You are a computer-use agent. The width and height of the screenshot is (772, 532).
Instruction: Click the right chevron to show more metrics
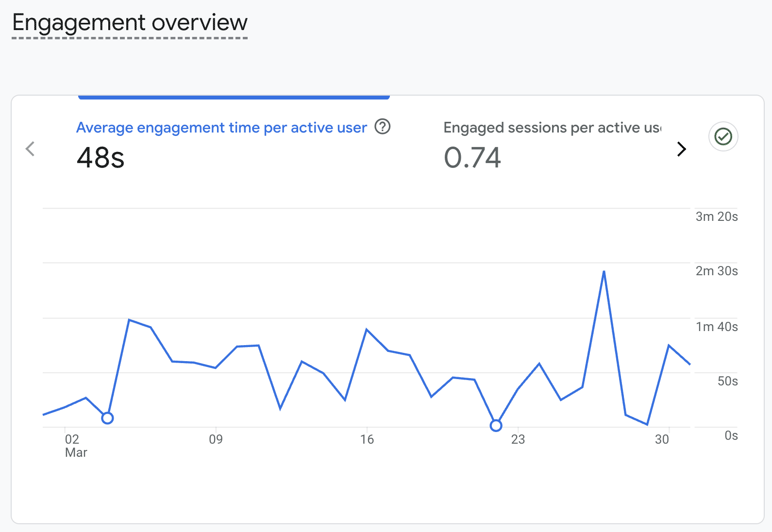tap(681, 149)
